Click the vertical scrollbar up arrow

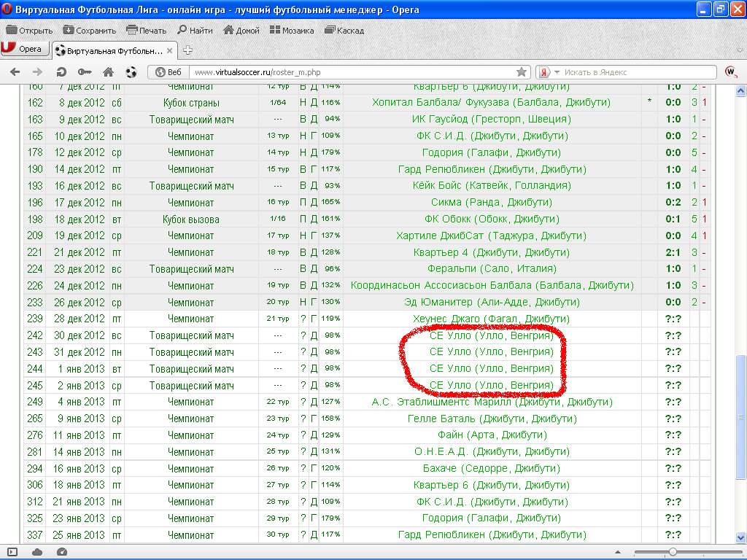[741, 90]
